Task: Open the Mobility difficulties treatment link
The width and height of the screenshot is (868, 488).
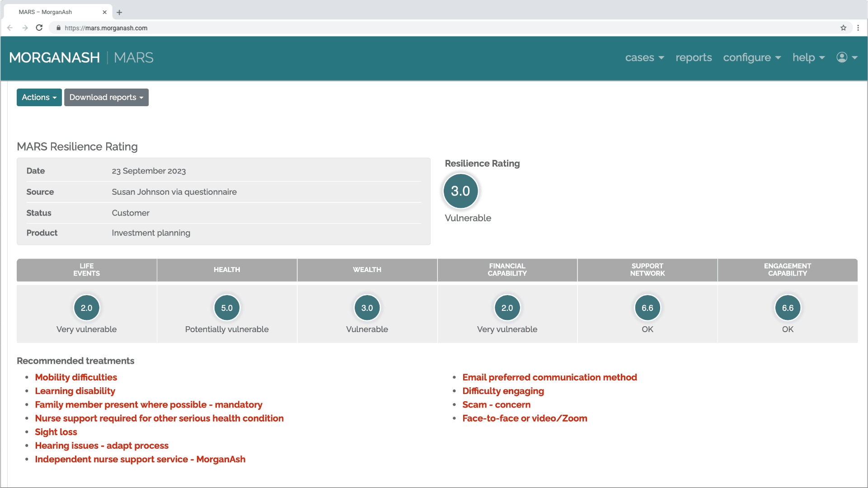Action: (x=76, y=377)
